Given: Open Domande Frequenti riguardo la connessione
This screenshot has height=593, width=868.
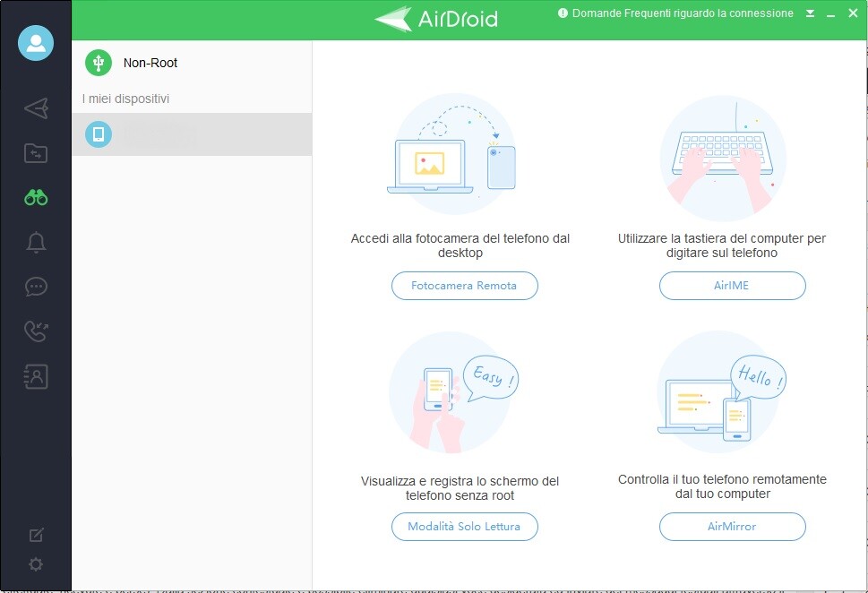Looking at the screenshot, I should tap(676, 13).
